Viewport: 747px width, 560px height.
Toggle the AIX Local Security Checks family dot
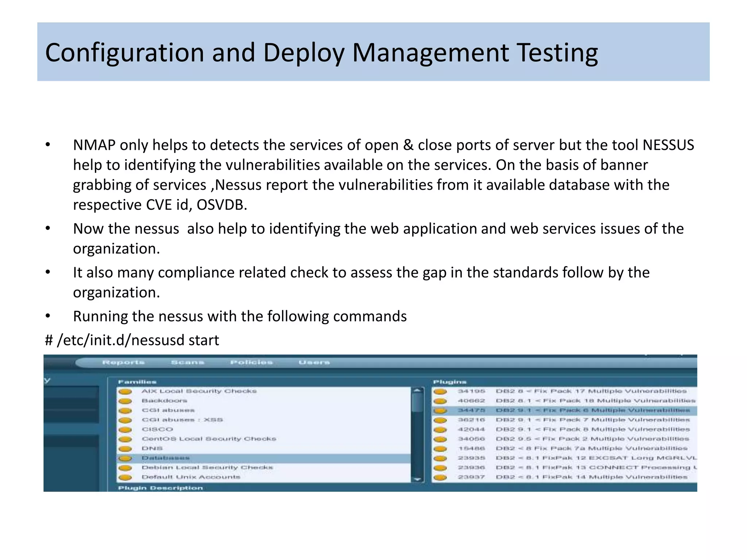click(125, 392)
